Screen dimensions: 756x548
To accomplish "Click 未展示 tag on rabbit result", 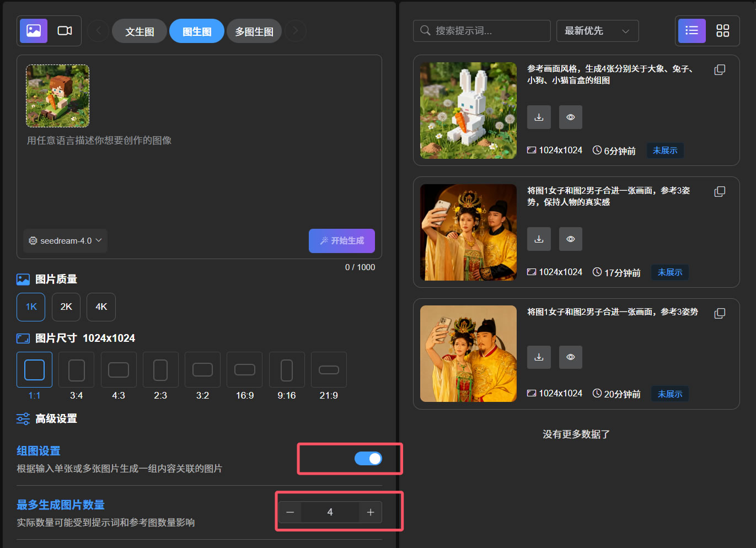I will click(664, 151).
